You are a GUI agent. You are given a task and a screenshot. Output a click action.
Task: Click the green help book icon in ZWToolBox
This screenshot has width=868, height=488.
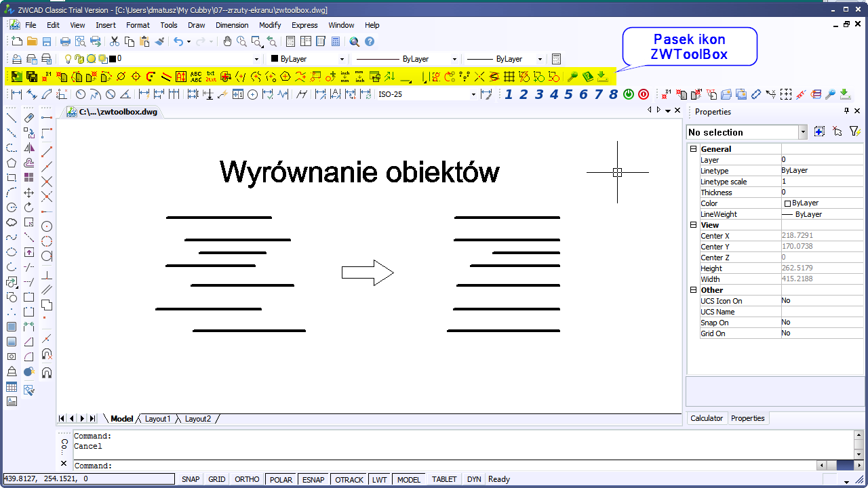tap(587, 77)
